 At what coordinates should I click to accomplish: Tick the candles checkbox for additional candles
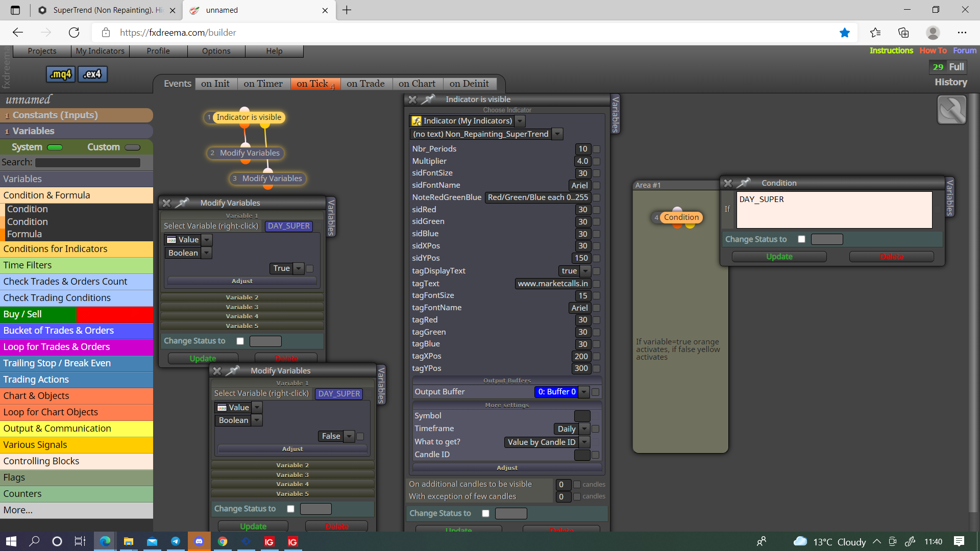577,485
